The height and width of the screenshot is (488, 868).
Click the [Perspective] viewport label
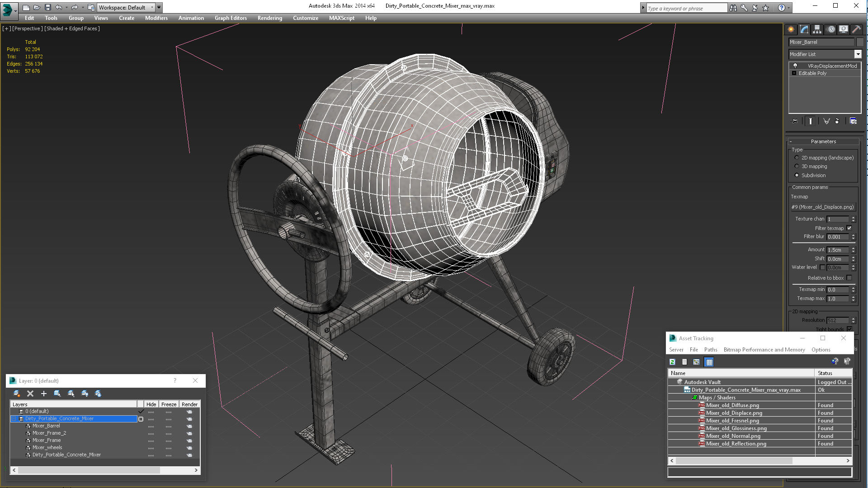pyautogui.click(x=28, y=28)
